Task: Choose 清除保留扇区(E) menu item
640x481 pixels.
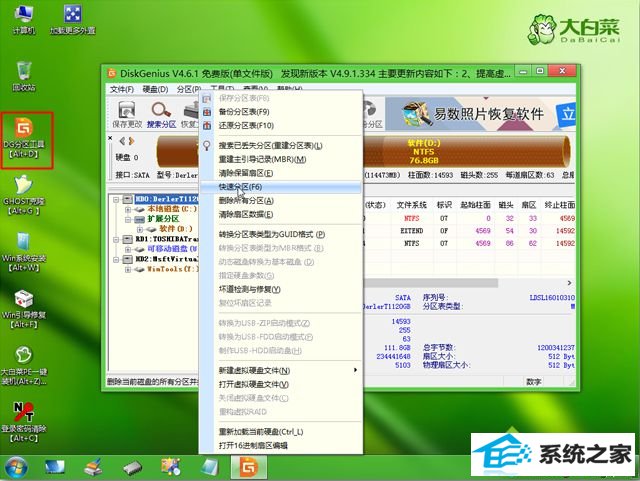Action: click(281, 173)
